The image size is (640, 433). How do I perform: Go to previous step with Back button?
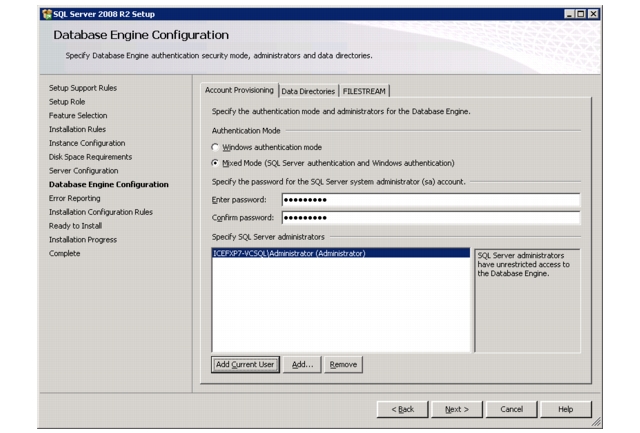pos(402,409)
